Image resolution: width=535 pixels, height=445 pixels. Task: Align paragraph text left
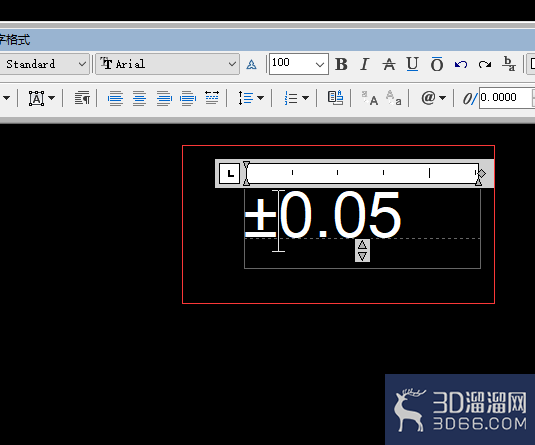[x=115, y=98]
